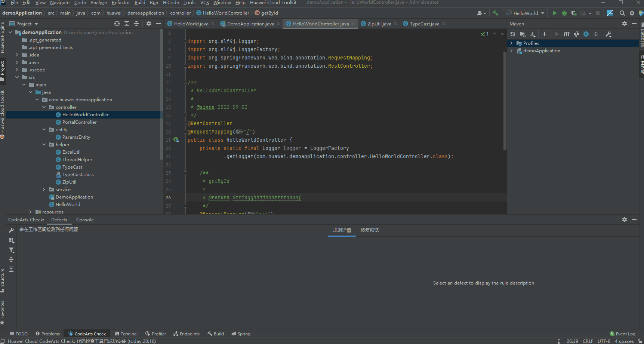Viewport: 644px width, 344px height.
Task: Expand demoApplication node in Maven panel
Action: pyautogui.click(x=511, y=51)
